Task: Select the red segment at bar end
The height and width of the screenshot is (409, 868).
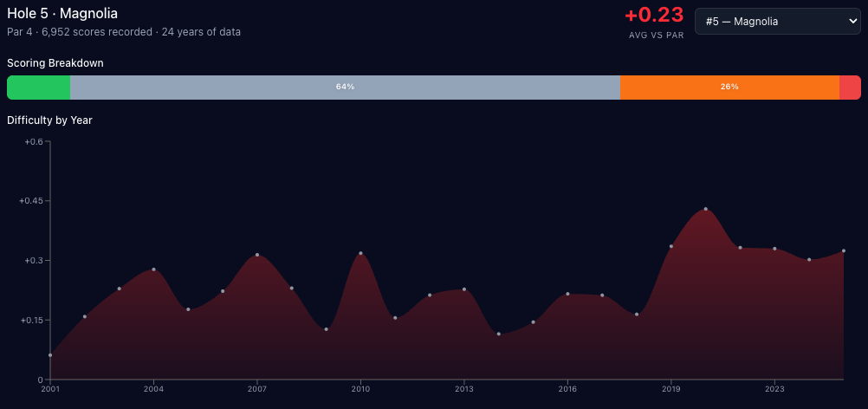Action: pos(849,88)
